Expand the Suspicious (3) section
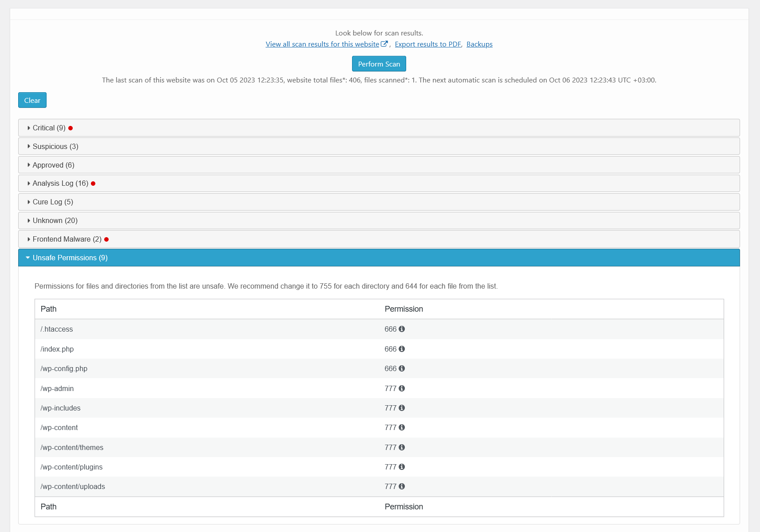This screenshot has width=760, height=532. tap(379, 146)
